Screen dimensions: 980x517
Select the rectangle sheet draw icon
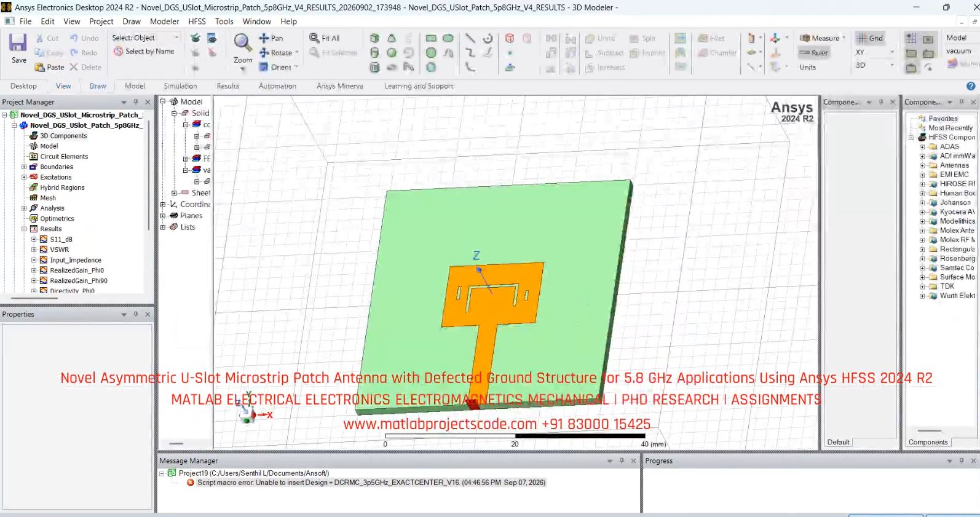[431, 38]
